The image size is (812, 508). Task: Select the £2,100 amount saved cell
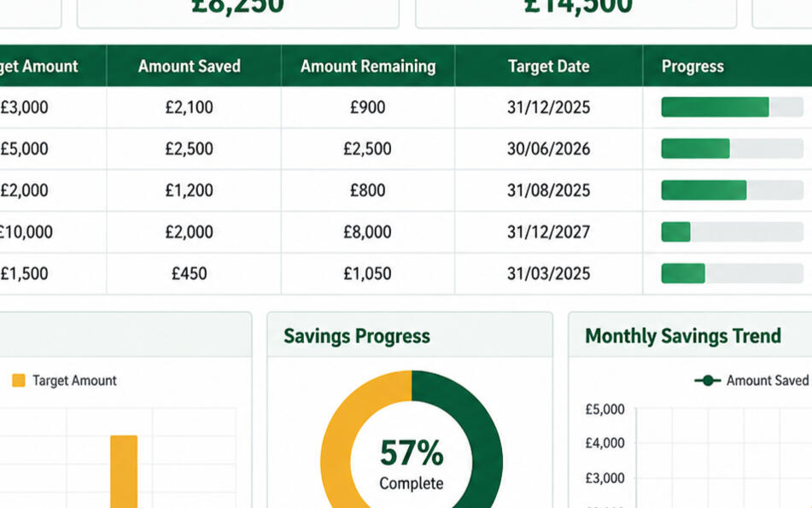[190, 108]
